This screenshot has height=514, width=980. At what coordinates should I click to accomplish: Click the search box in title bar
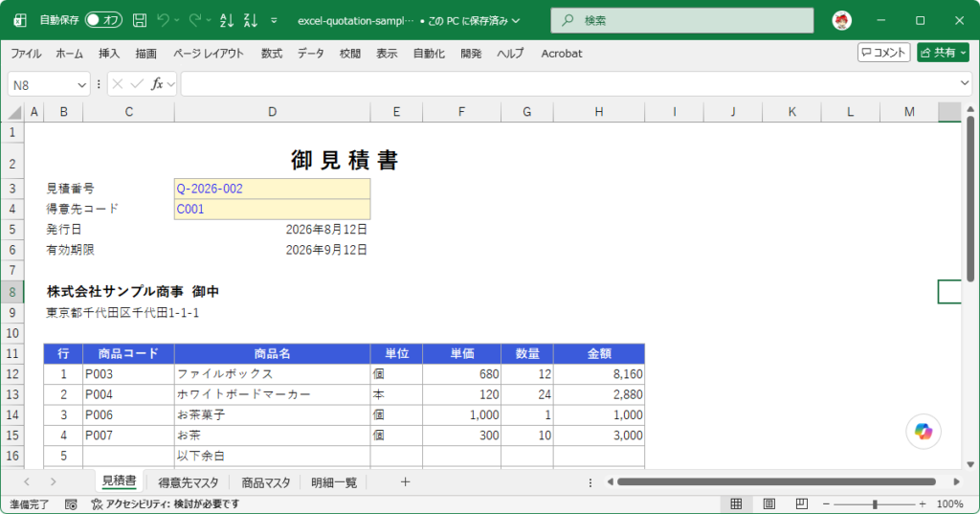pos(681,21)
